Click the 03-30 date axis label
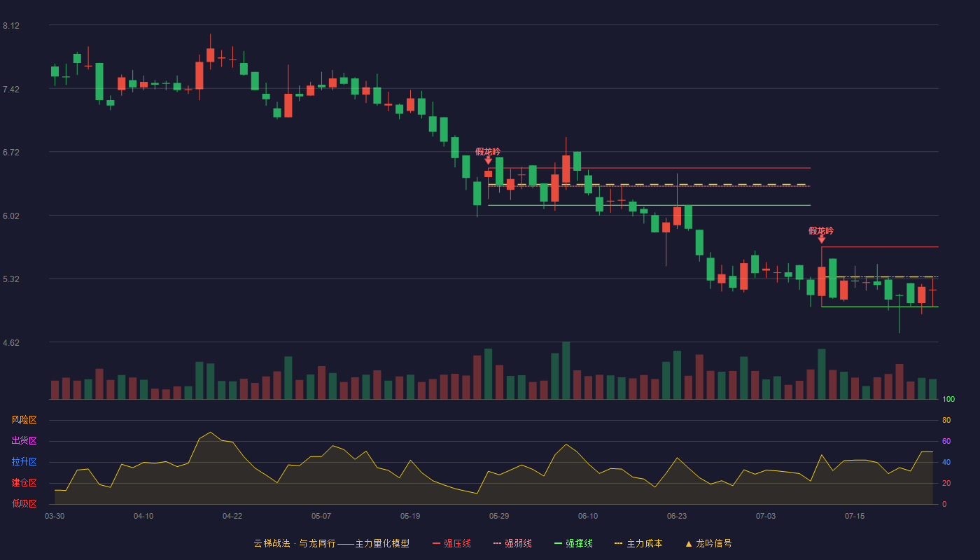 [55, 516]
